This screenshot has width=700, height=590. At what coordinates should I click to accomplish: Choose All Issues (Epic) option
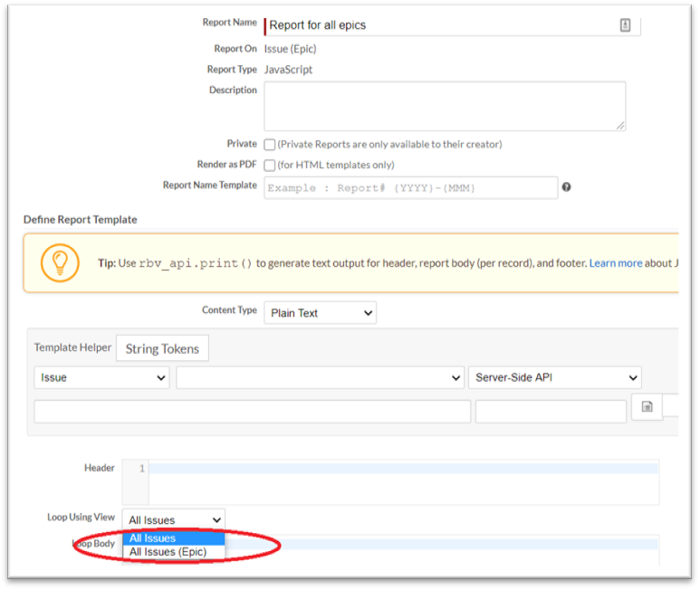click(x=168, y=552)
